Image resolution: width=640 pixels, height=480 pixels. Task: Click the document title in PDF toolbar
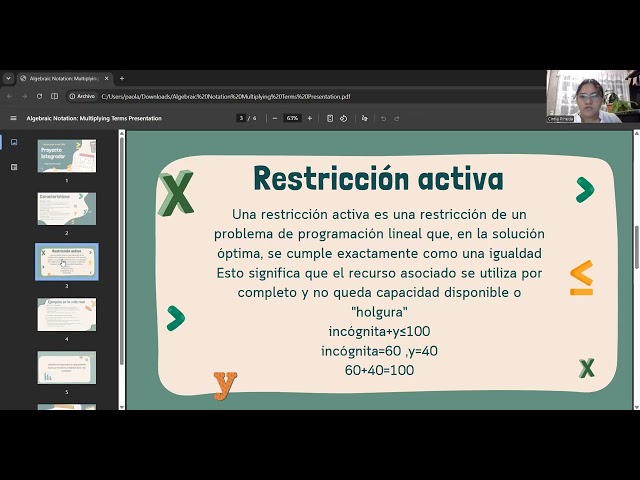pos(94,118)
